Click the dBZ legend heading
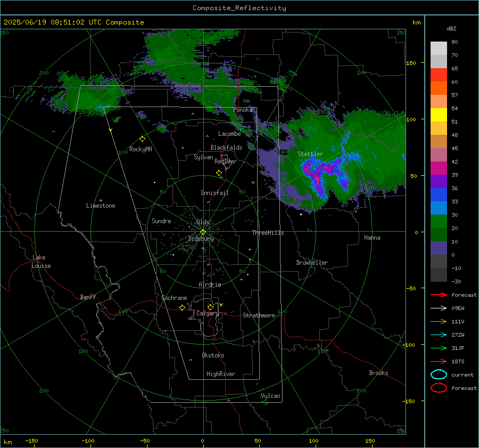The image size is (479, 448). pyautogui.click(x=451, y=28)
